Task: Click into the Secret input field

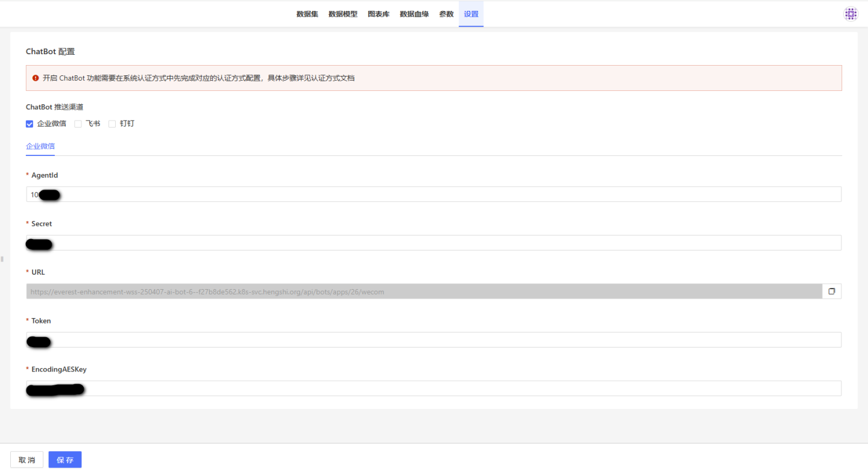Action: [x=433, y=243]
